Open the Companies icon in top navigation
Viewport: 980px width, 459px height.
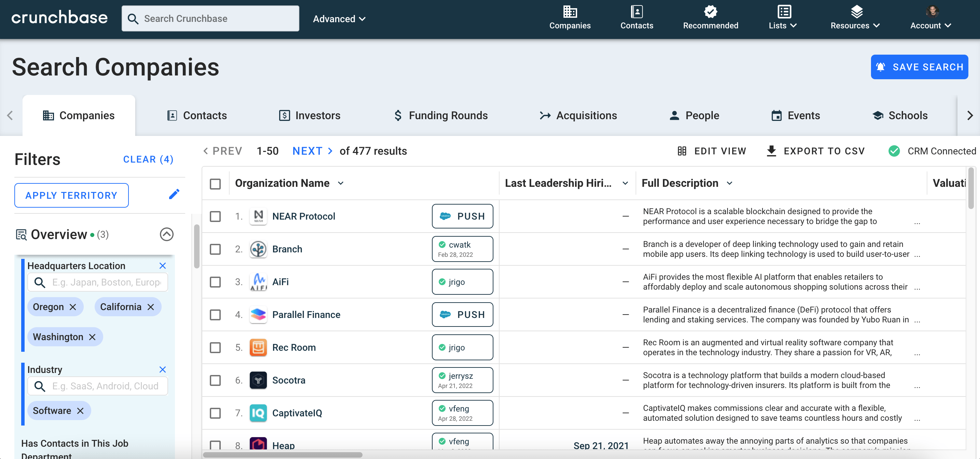(570, 12)
